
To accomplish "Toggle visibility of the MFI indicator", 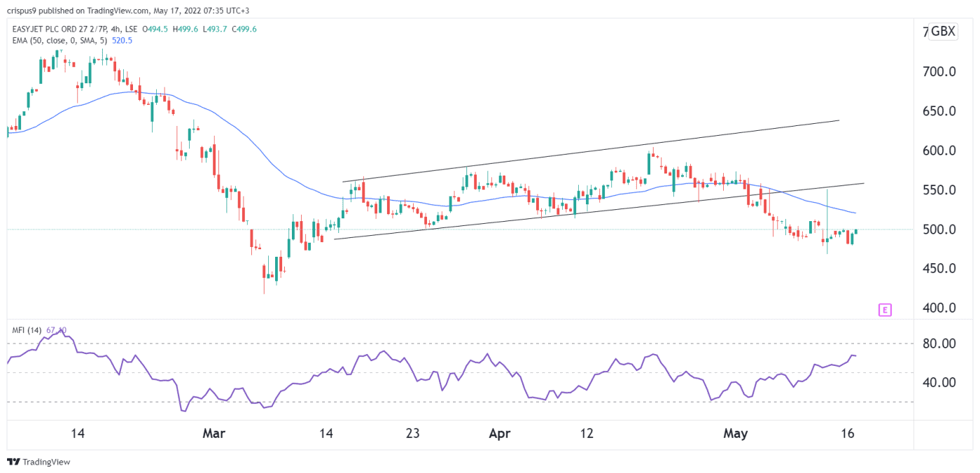I will point(28,329).
